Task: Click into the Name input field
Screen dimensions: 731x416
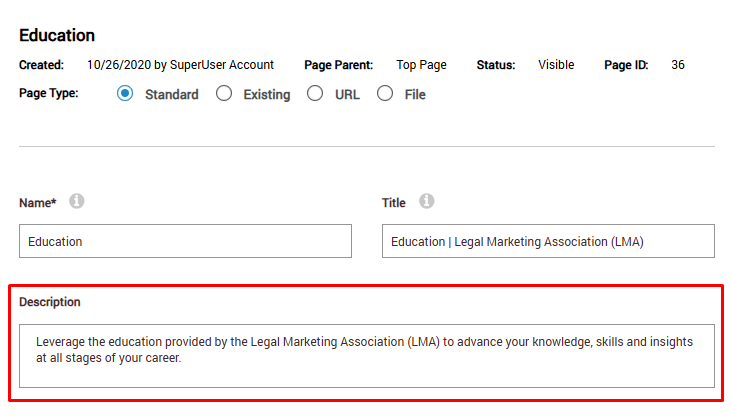Action: [185, 241]
